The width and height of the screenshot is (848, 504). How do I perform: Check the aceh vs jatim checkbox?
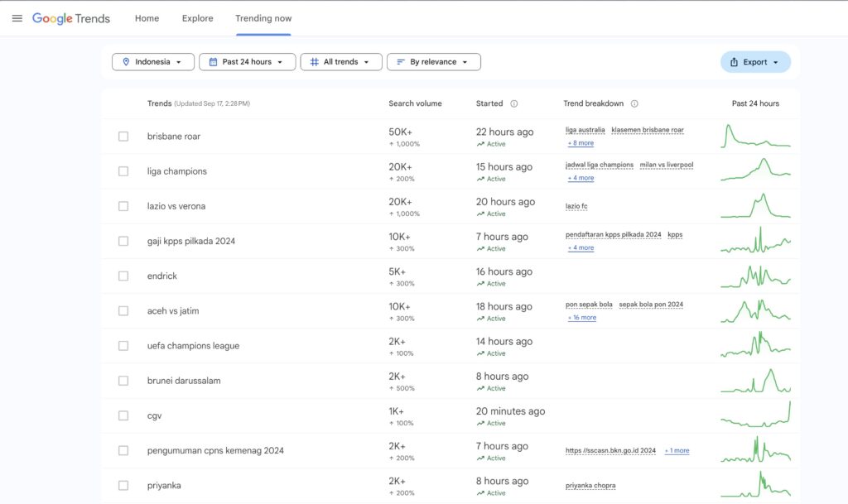123,311
